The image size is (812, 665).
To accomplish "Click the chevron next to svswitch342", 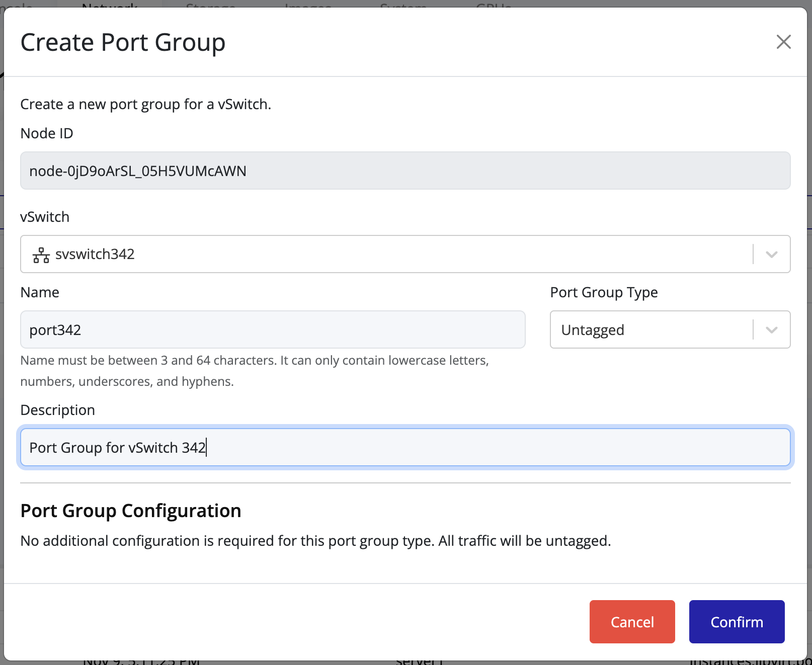I will 771,255.
